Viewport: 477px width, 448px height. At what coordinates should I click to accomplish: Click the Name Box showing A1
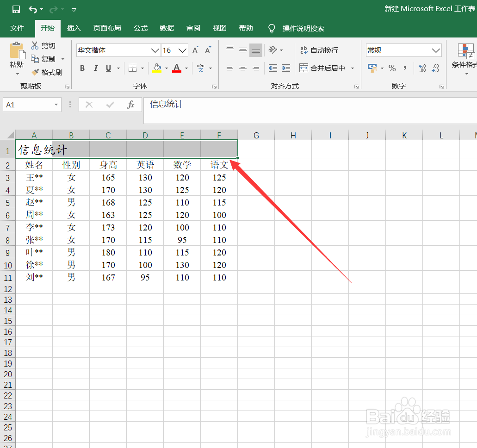tap(31, 105)
